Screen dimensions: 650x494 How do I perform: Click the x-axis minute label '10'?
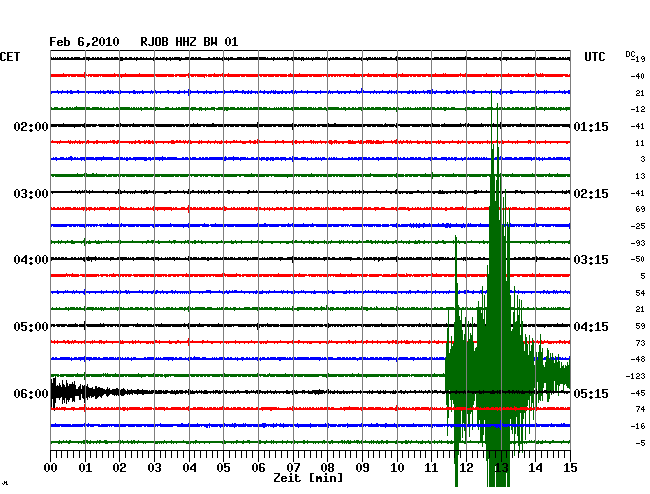coord(397,468)
